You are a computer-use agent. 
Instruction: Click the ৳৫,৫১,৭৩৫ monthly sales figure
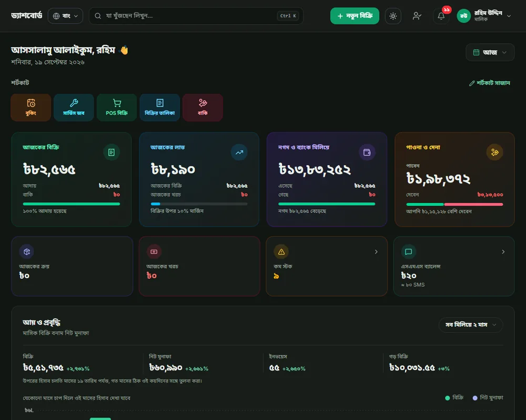pos(43,368)
